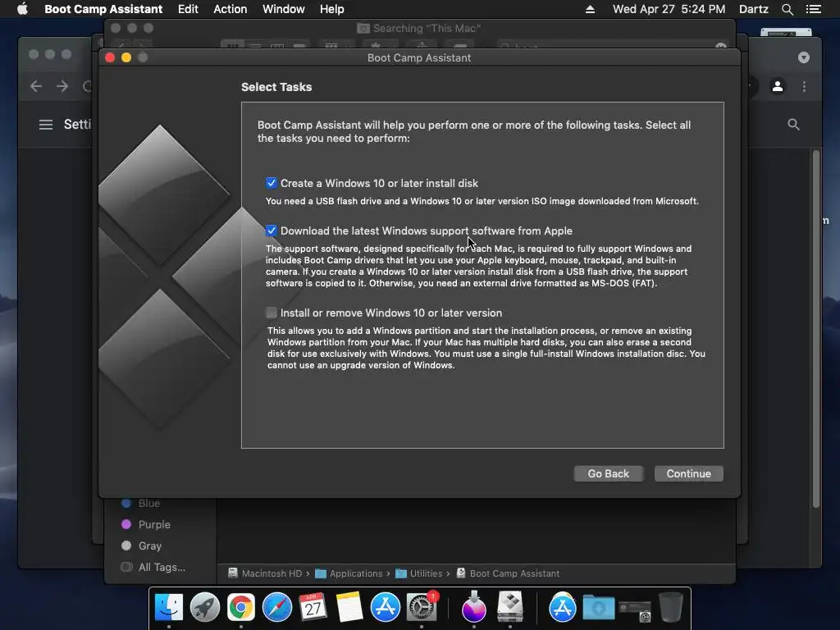Open Launchpad rocket icon in Dock
The height and width of the screenshot is (630, 840).
point(204,608)
